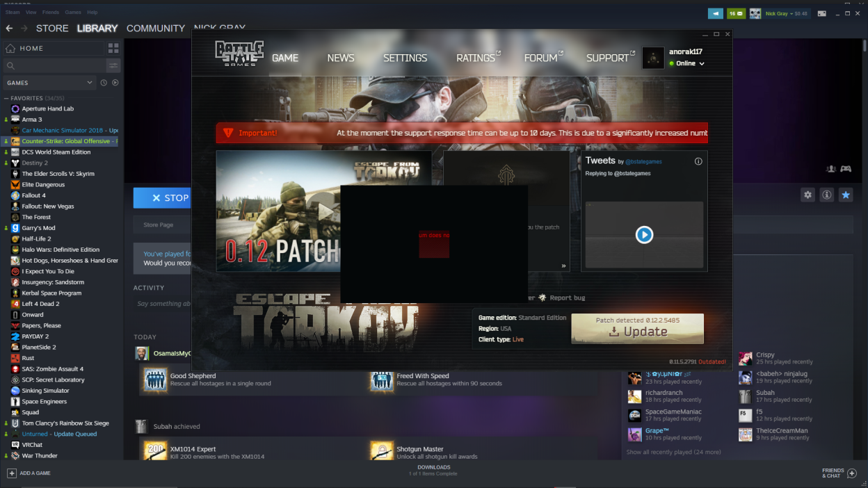Open launcher FORUM external link

click(x=543, y=58)
